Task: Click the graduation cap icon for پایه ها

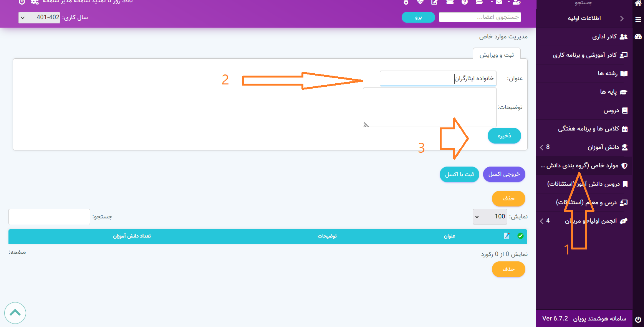Action: (x=624, y=92)
